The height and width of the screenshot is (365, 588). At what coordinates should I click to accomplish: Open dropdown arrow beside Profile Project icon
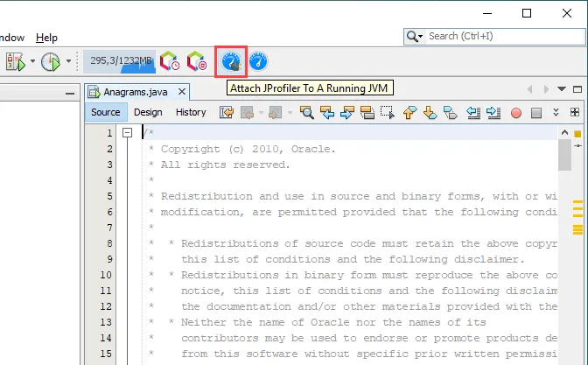(x=68, y=61)
